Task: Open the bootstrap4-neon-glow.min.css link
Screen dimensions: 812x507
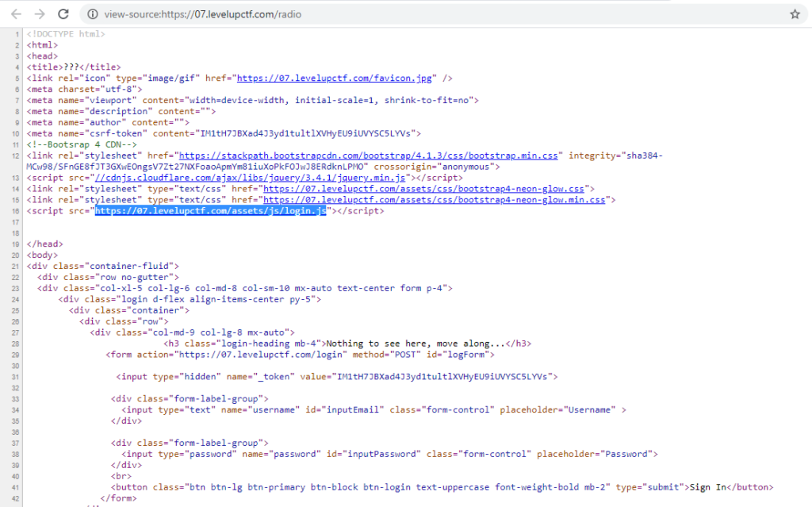Action: 434,200
